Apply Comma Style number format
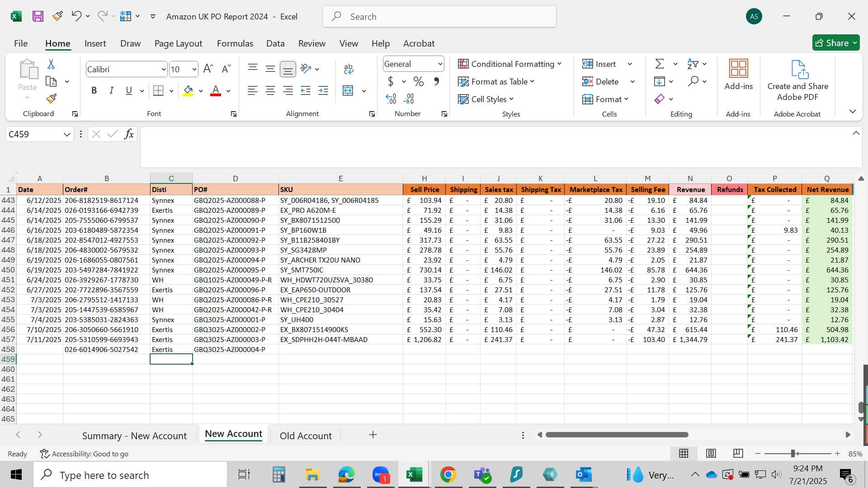This screenshot has width=868, height=488. 436,82
